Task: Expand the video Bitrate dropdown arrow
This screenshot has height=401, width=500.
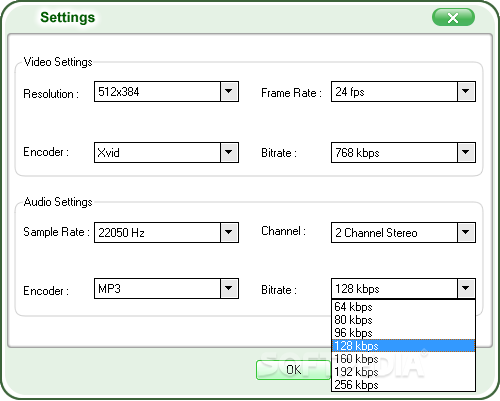Action: click(x=466, y=152)
